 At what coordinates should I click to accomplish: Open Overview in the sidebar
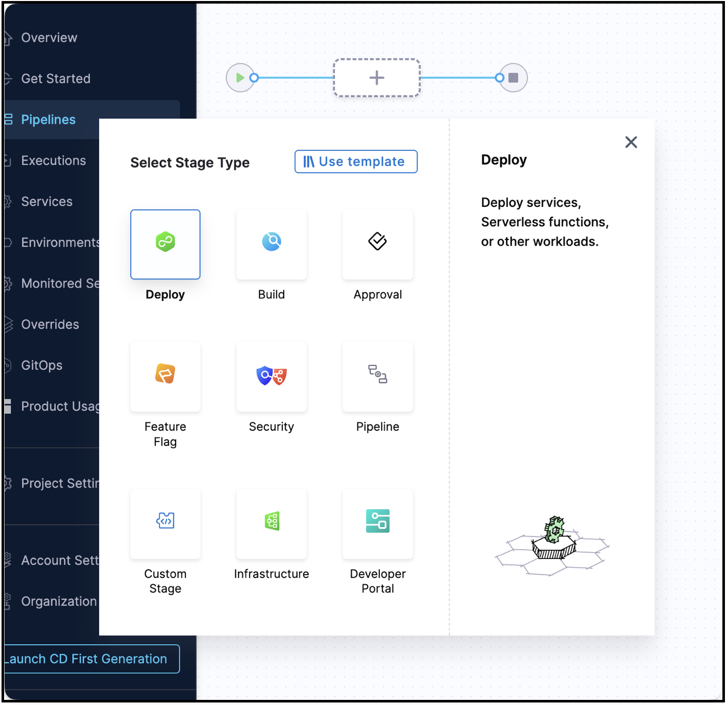(49, 38)
